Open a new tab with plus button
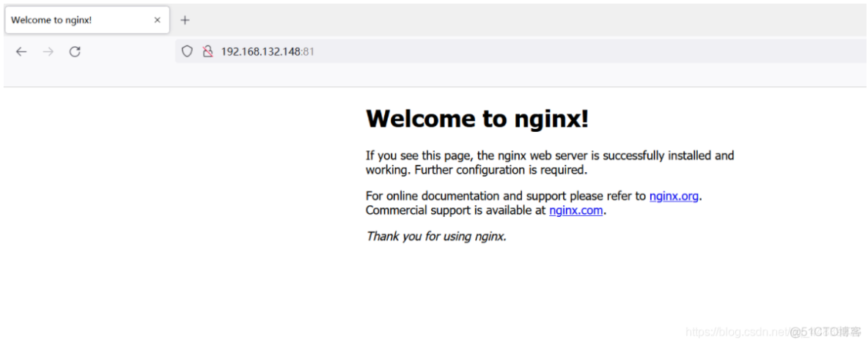This screenshot has height=345, width=868. pyautogui.click(x=185, y=21)
